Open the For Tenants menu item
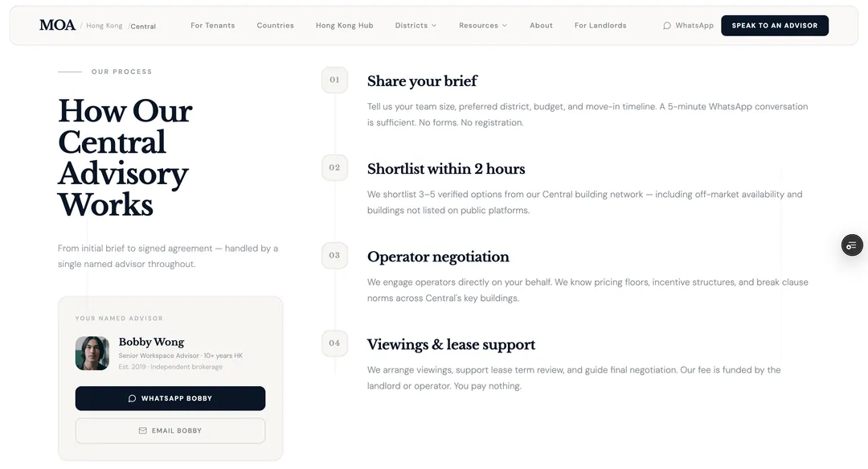 (x=212, y=25)
